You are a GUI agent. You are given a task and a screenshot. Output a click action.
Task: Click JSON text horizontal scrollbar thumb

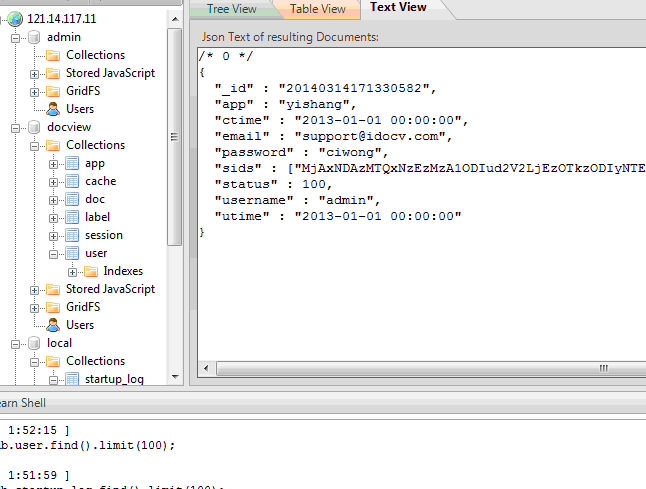[431, 368]
